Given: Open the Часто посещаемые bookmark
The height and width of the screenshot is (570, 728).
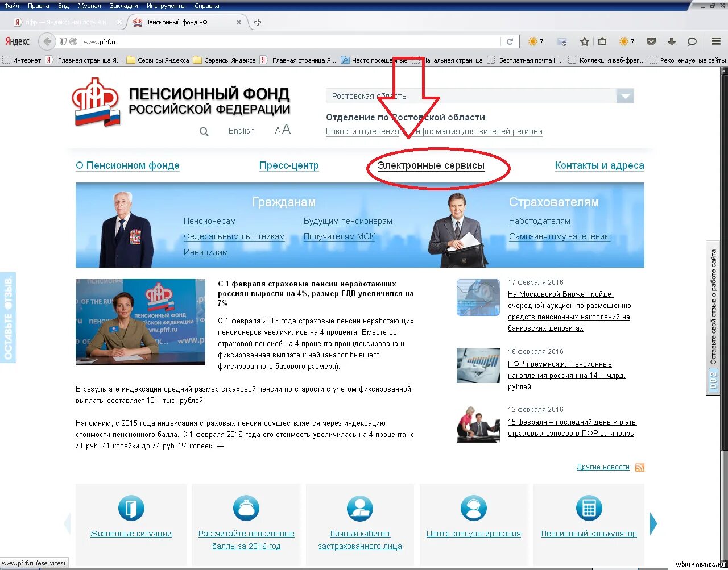Looking at the screenshot, I should (374, 60).
